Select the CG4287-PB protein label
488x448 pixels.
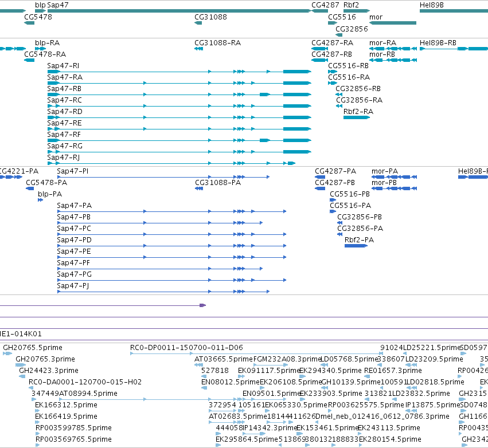point(335,183)
